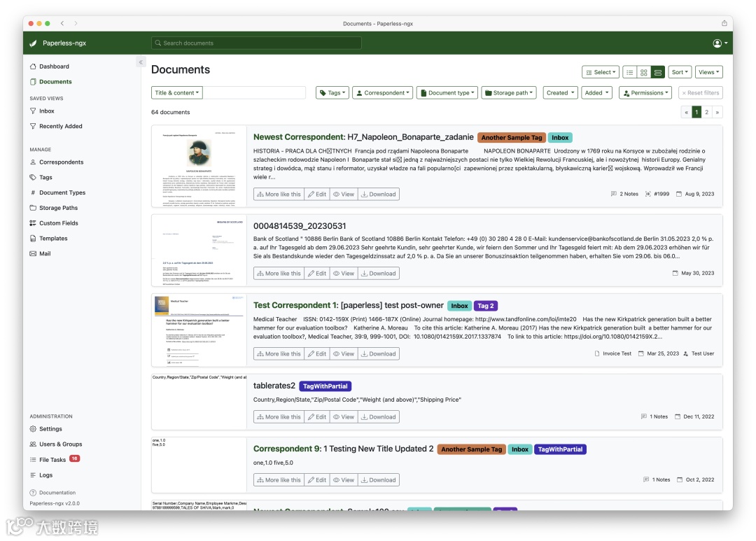Image resolution: width=756 pixels, height=541 pixels.
Task: Click the Paperless-ngx leaf logo icon
Action: click(33, 43)
